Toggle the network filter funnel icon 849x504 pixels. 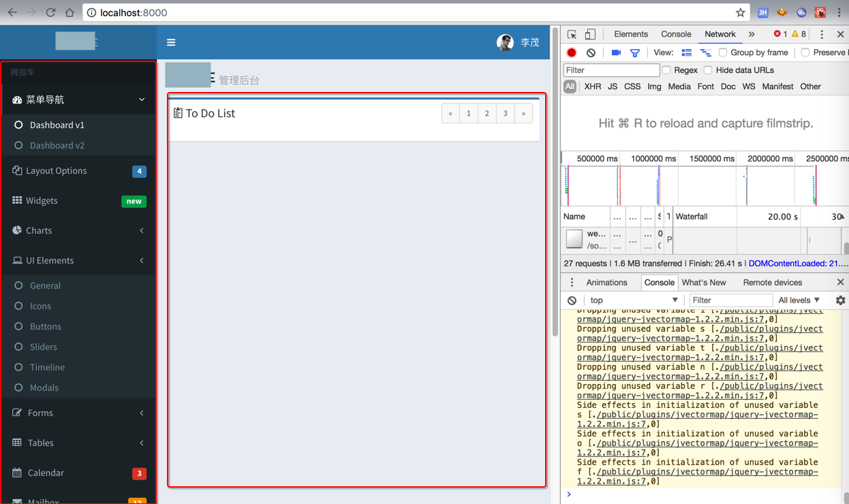[634, 52]
